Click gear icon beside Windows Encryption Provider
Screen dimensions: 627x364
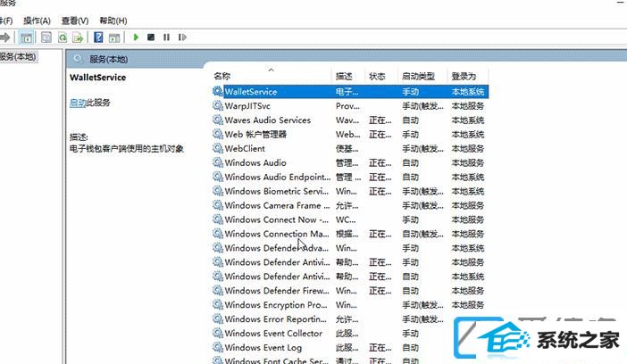pos(218,304)
